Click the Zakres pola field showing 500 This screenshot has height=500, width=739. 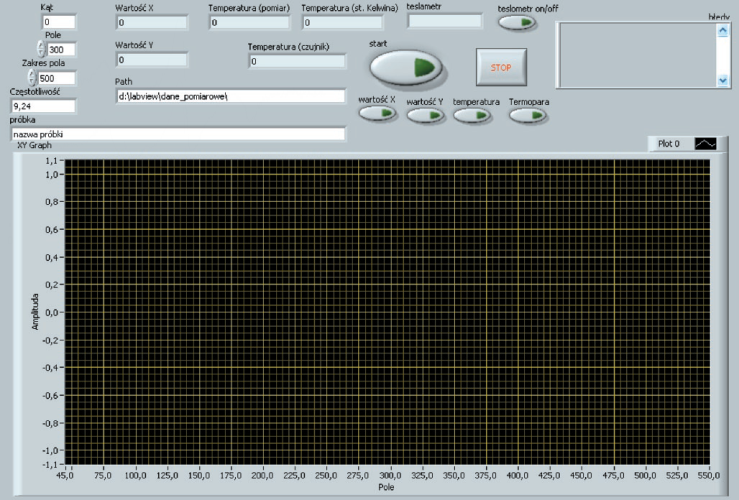tap(57, 78)
